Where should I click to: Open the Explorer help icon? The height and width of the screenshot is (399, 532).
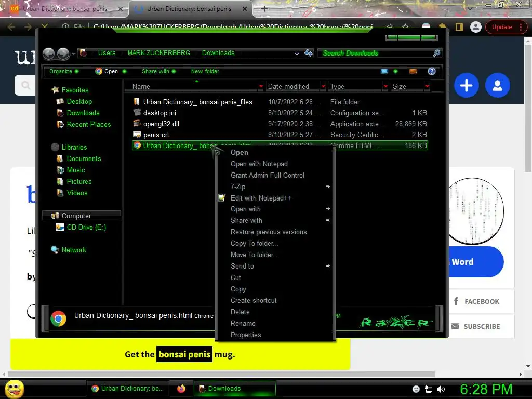(432, 71)
